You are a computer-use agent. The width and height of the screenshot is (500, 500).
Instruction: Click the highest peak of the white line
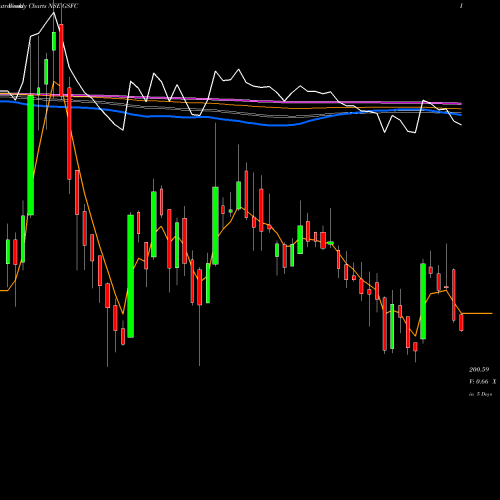point(53,13)
